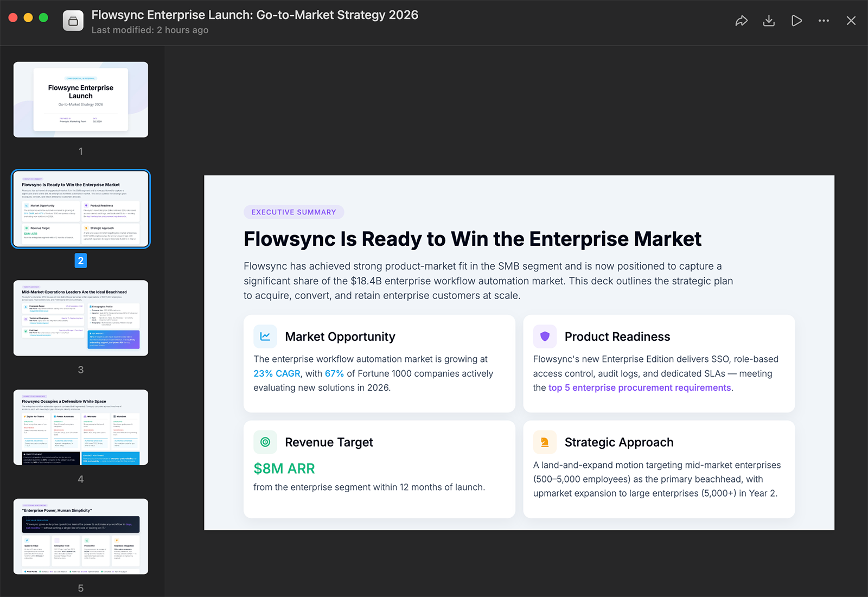The image size is (868, 597).
Task: Click the share arrow icon
Action: (x=741, y=21)
